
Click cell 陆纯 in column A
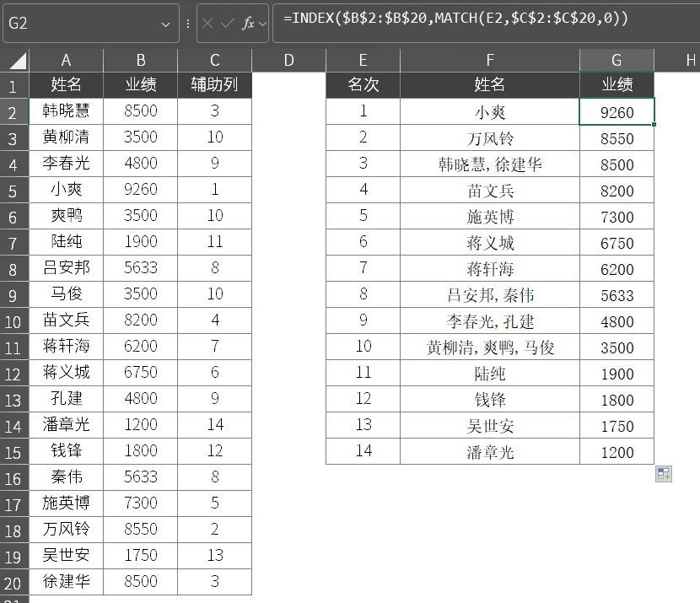point(66,241)
